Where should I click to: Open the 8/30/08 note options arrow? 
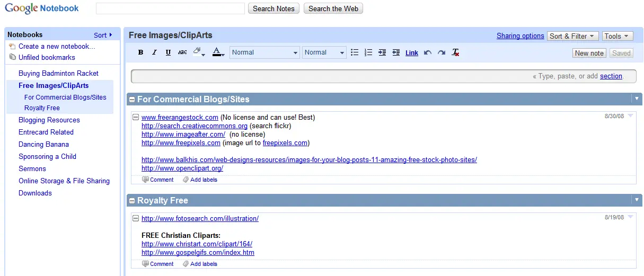click(630, 116)
